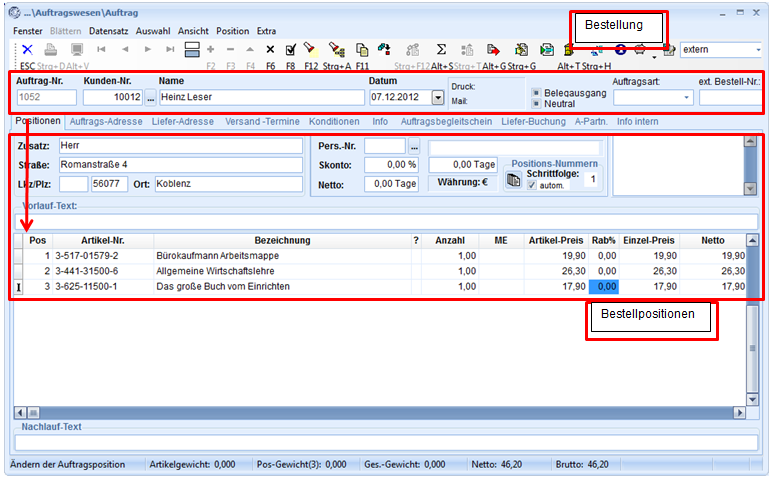Screen dimensions: 769x478
Task: Click the plus icon labeled F2
Action: pos(211,50)
